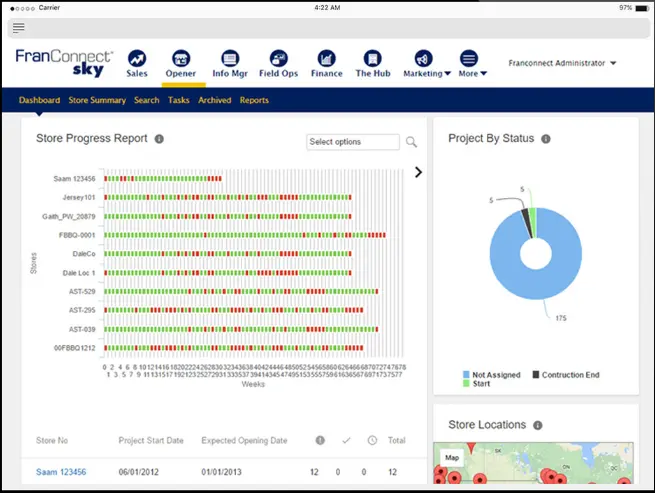655x493 pixels.
Task: Switch to the Archived tab
Action: (214, 101)
